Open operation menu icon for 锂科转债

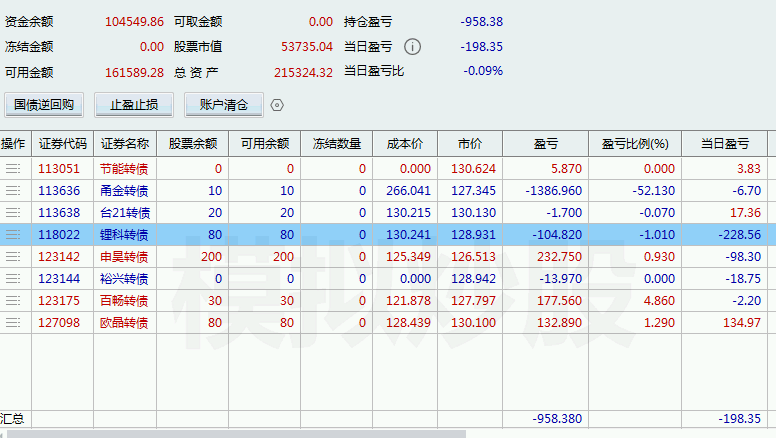(x=13, y=235)
